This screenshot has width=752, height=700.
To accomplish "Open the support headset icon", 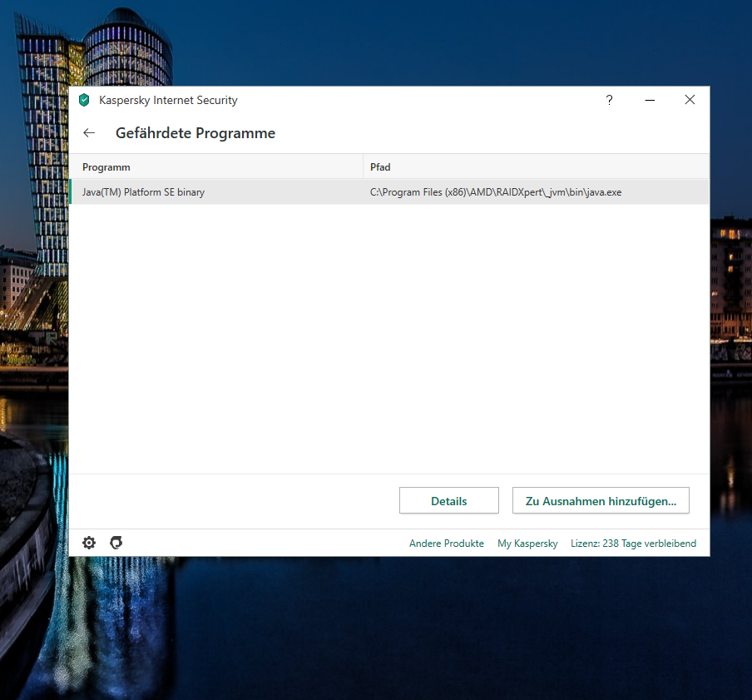I will (x=116, y=543).
